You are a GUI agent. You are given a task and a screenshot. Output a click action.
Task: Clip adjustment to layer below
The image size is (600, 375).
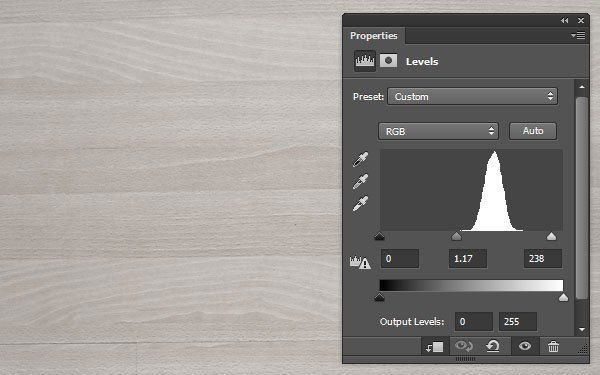pyautogui.click(x=435, y=347)
